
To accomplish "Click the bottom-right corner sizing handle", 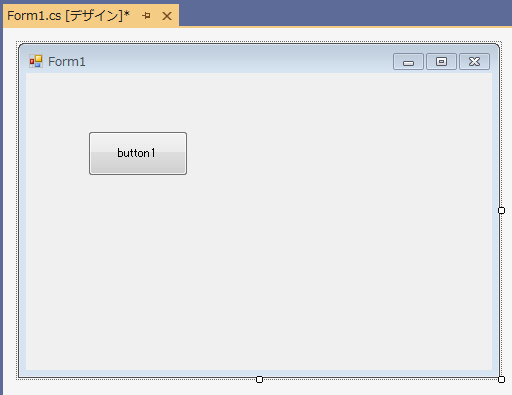I will click(x=501, y=379).
